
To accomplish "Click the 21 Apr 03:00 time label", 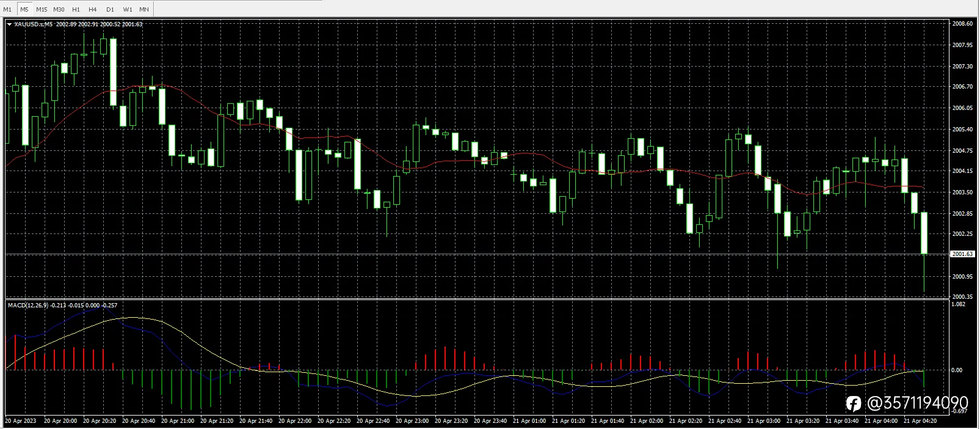I will tap(764, 421).
